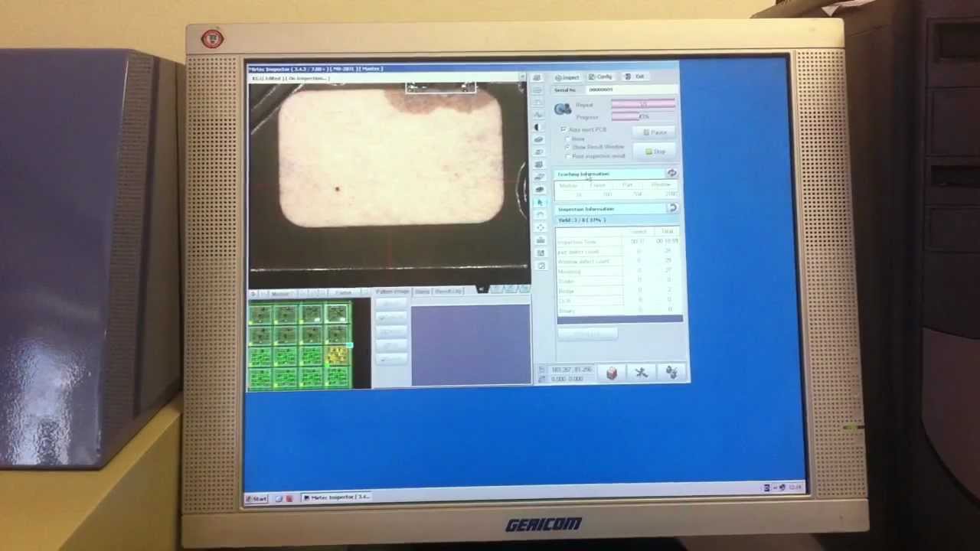Select the Show Result Window option
The height and width of the screenshot is (551, 980).
pyautogui.click(x=567, y=147)
